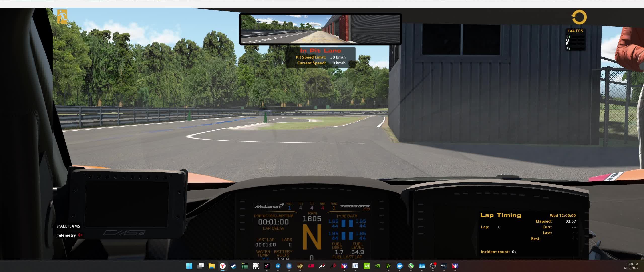The height and width of the screenshot is (272, 644).
Task: Click the Lap Timing black box header
Action: 501,215
